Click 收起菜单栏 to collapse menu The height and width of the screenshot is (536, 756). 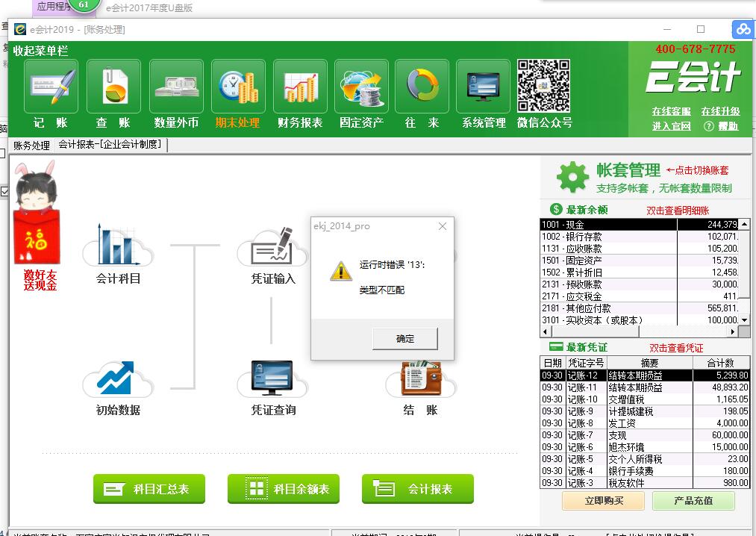[x=40, y=51]
